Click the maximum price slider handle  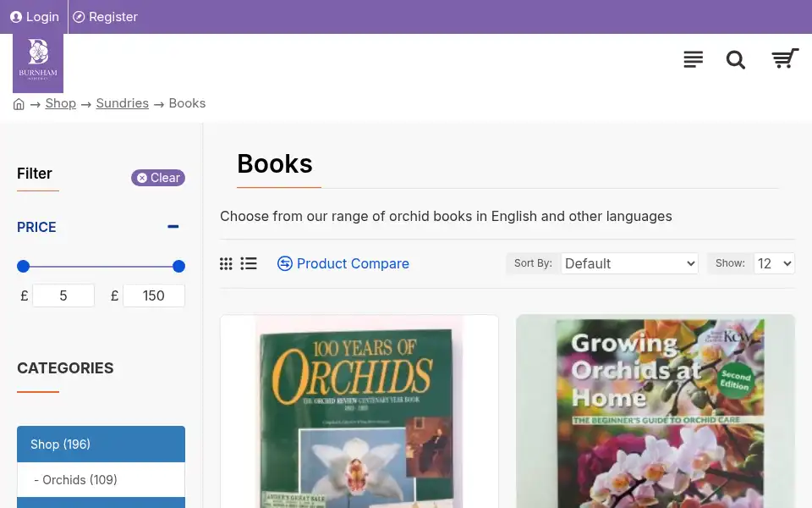[178, 267]
